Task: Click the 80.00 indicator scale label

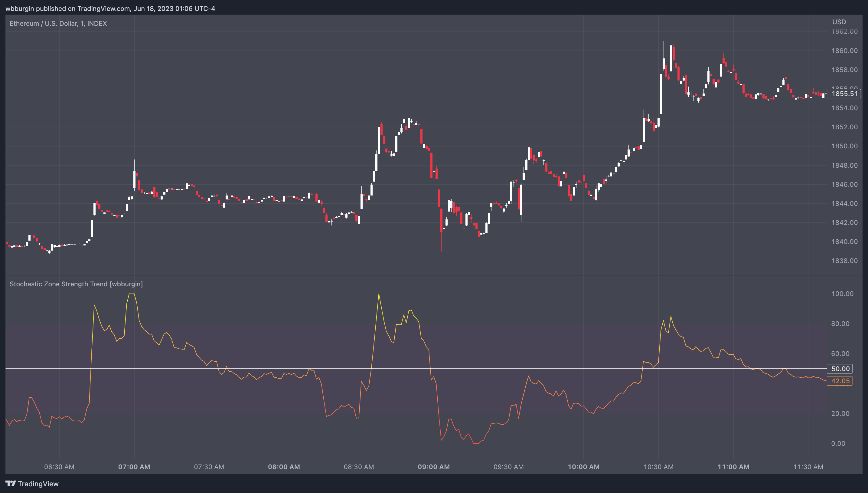Action: pos(840,324)
